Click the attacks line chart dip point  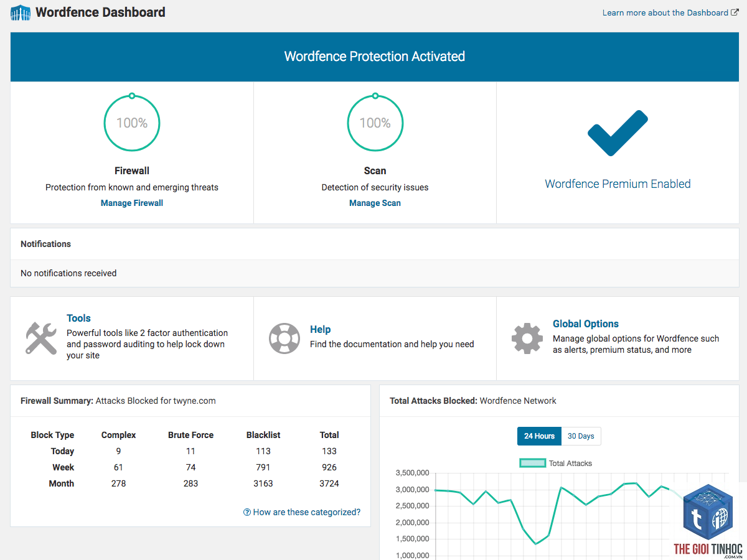[x=536, y=544]
